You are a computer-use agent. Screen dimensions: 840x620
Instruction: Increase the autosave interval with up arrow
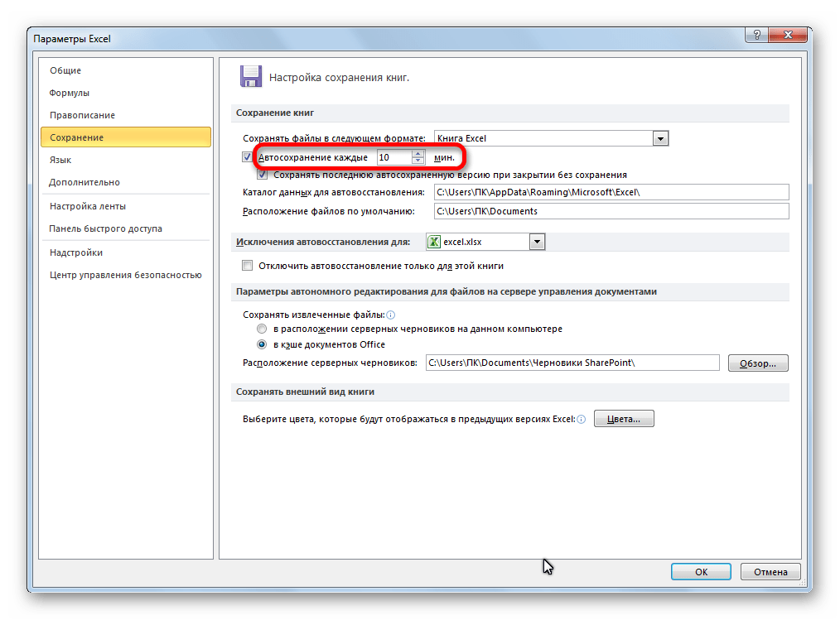click(418, 154)
